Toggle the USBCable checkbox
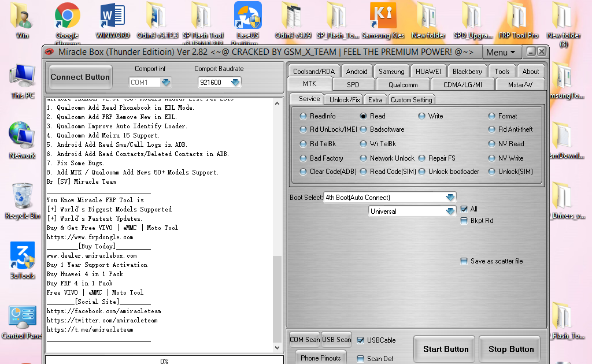Viewport: 592px width, 364px height. [361, 340]
